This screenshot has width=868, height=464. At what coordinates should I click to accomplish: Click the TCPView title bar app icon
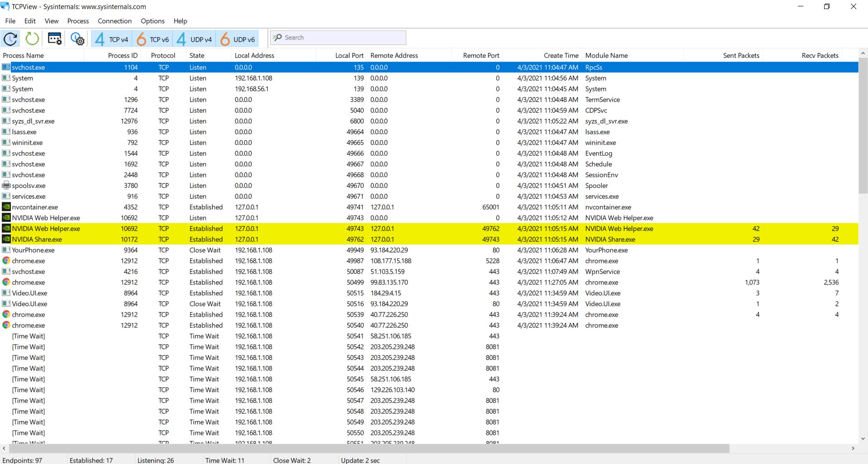pyautogui.click(x=5, y=6)
